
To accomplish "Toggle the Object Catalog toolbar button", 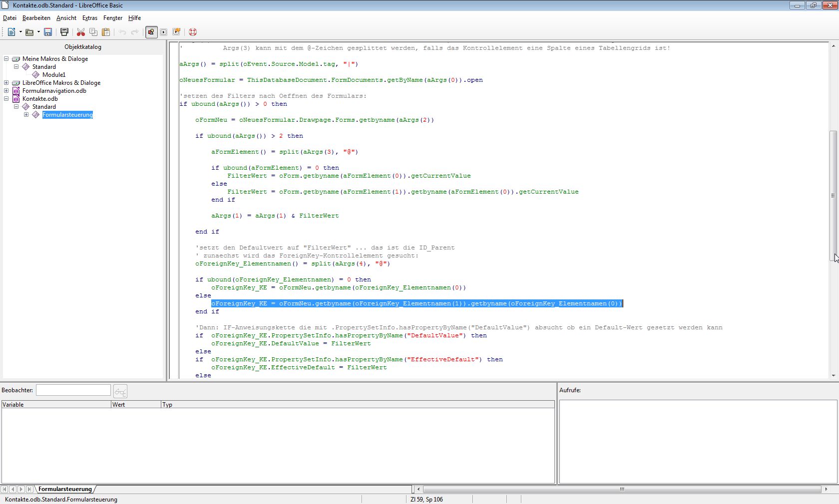I will tap(151, 32).
